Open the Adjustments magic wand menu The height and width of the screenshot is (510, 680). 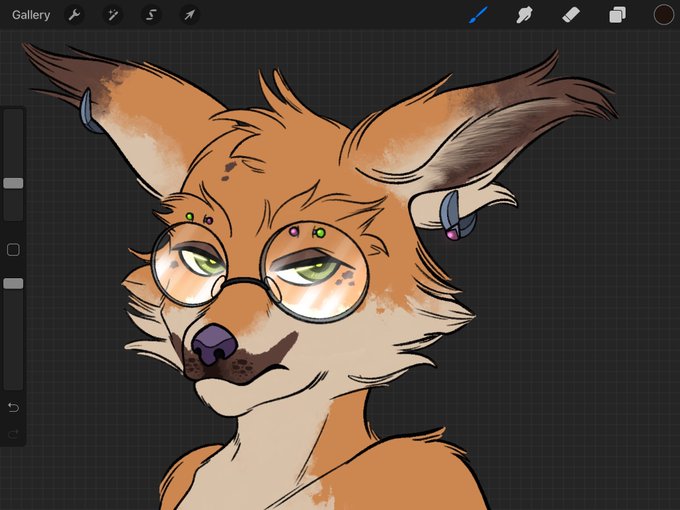(113, 15)
